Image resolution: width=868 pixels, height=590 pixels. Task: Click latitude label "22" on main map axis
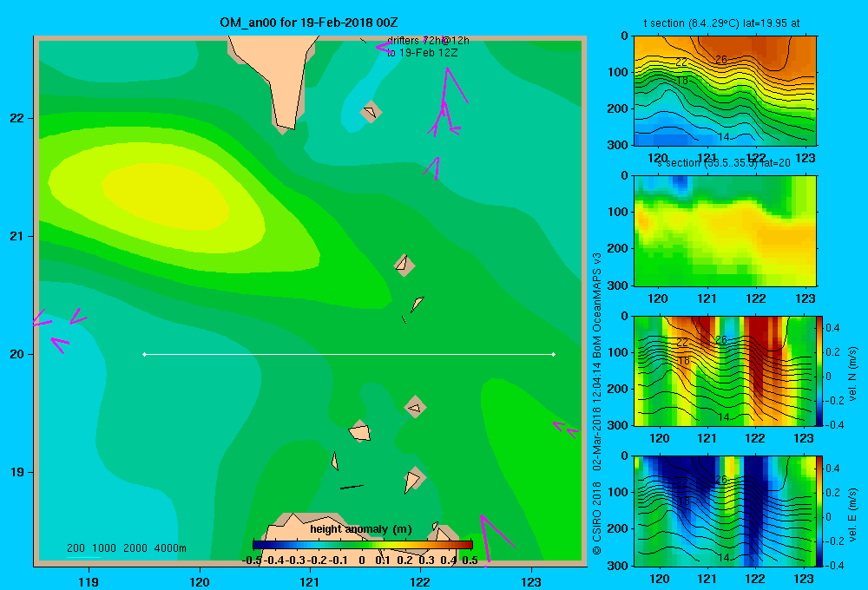(17, 118)
